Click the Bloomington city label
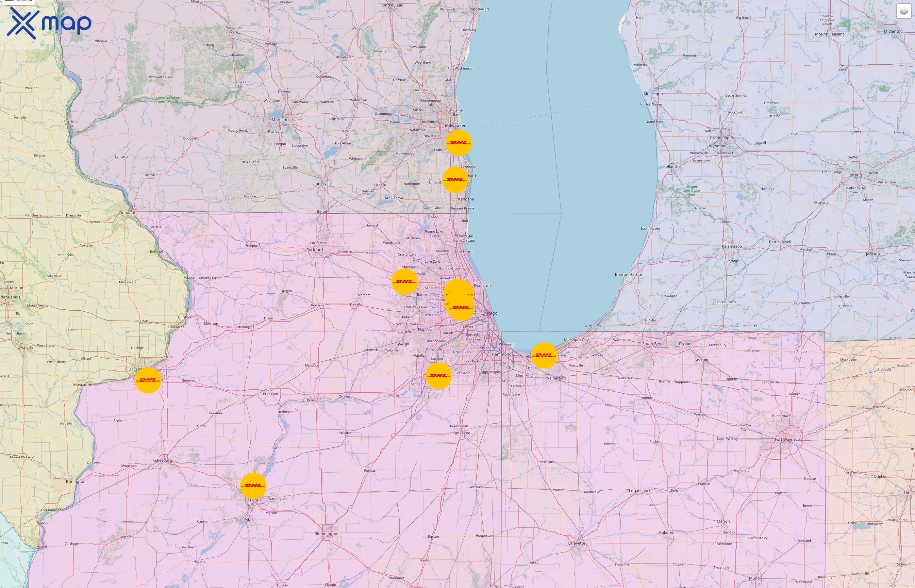The image size is (915, 588). [326, 534]
